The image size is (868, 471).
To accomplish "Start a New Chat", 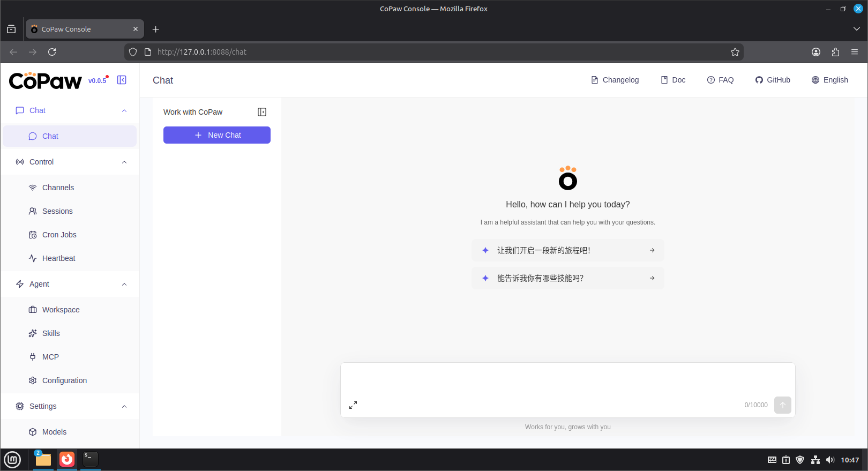I will (x=217, y=135).
